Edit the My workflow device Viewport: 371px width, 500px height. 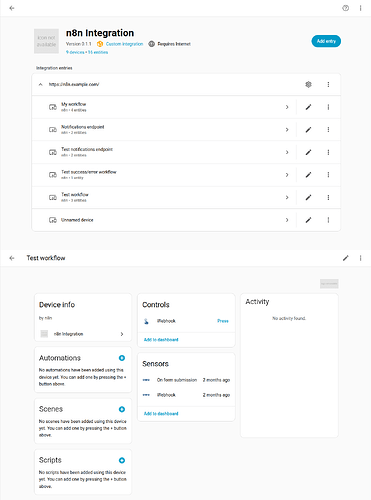[x=308, y=107]
